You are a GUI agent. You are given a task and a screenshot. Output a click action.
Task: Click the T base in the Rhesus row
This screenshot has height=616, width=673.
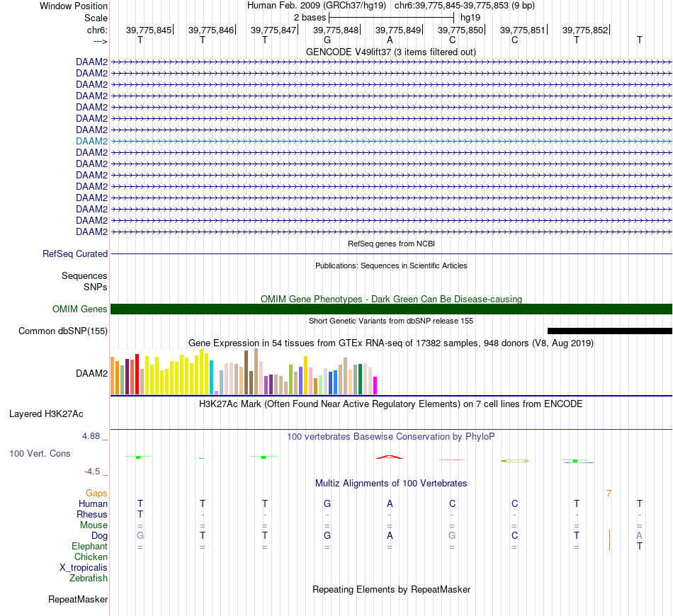[x=140, y=514]
